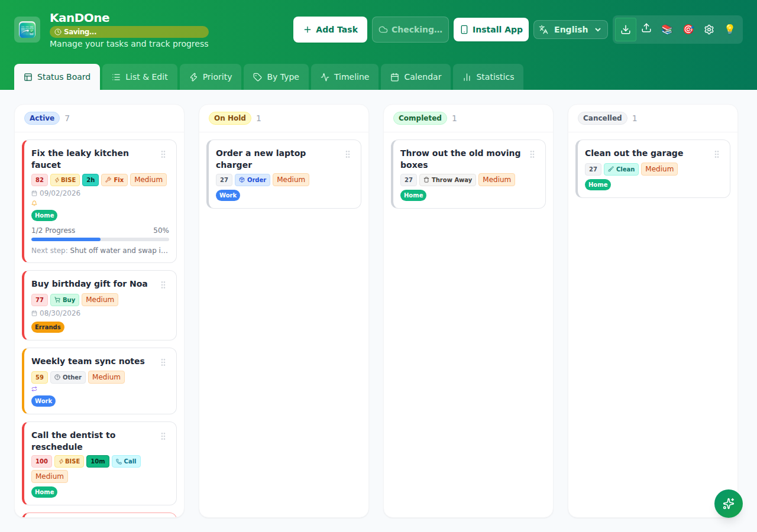This screenshot has height=532, width=757.
Task: Click the upload icon in header
Action: click(x=646, y=28)
